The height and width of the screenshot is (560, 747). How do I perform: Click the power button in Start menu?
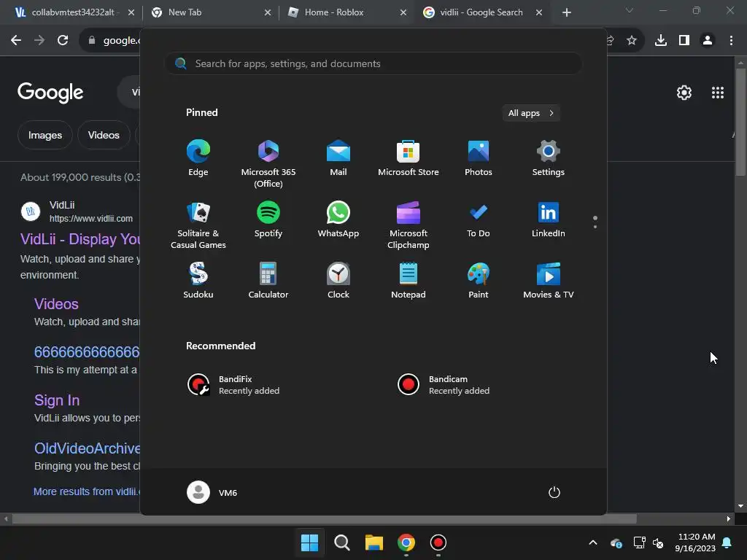(554, 492)
